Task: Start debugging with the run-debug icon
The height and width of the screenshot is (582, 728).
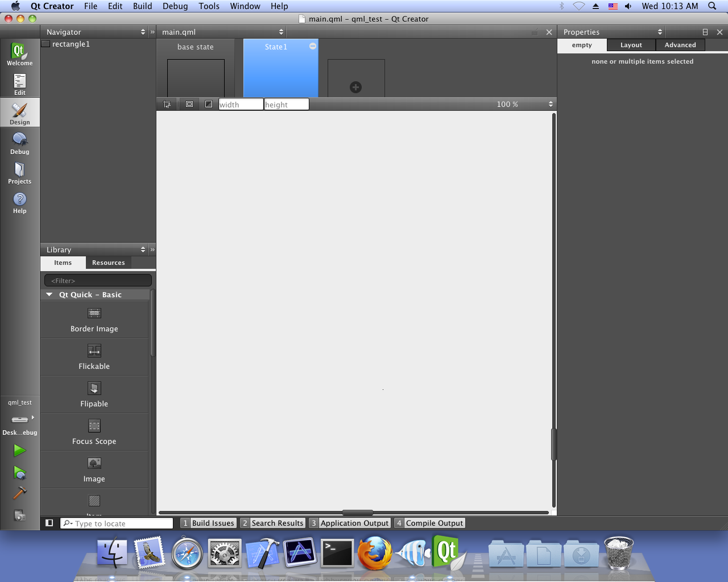Action: 19,472
